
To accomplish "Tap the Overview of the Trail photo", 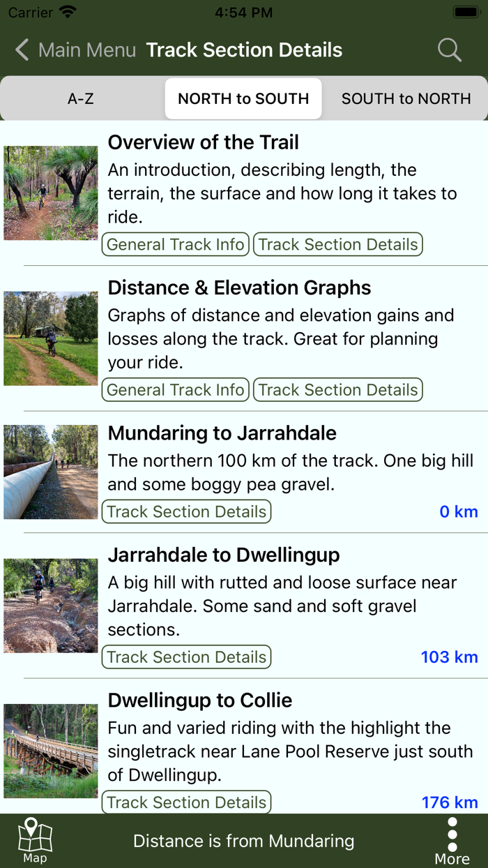I will 50,193.
